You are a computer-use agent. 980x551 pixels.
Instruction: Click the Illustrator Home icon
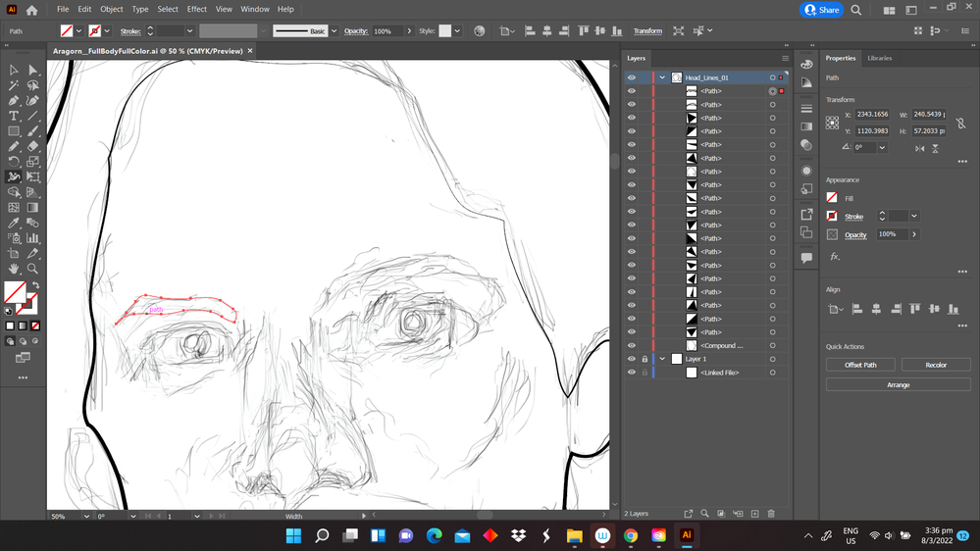click(x=31, y=10)
